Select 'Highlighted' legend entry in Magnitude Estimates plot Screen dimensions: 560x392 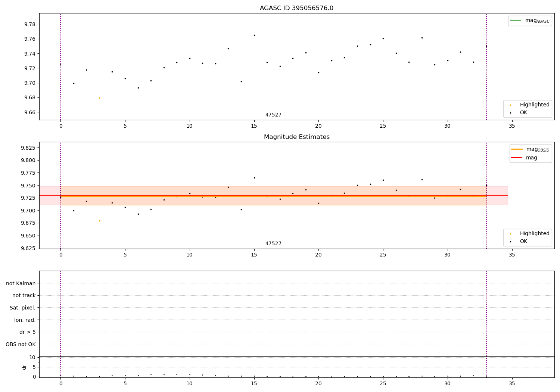(535, 234)
